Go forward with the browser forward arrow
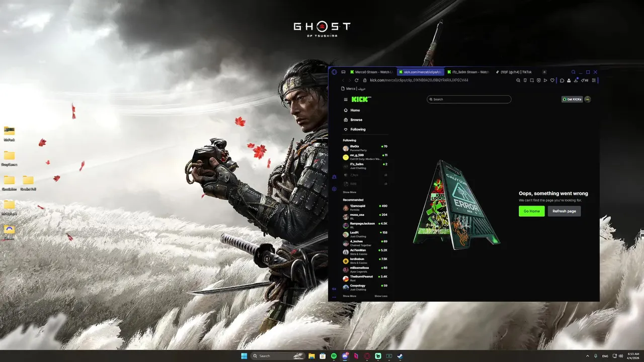644x362 pixels. tap(350, 80)
